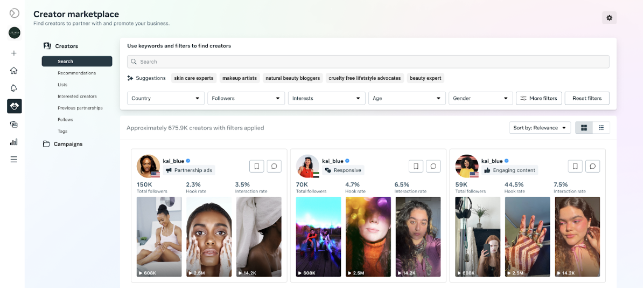
Task: Open the insights bar chart icon
Action: pyautogui.click(x=14, y=142)
